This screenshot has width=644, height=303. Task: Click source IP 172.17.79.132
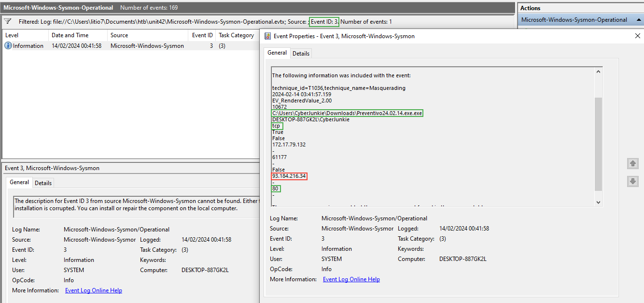point(289,144)
